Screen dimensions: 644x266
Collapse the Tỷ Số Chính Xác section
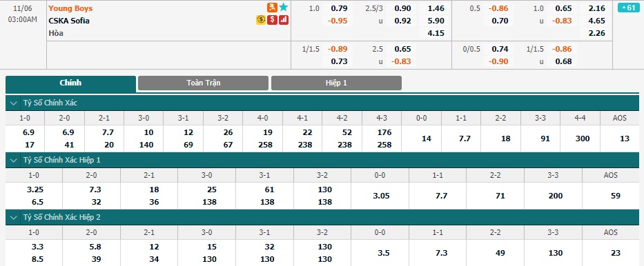(x=14, y=103)
